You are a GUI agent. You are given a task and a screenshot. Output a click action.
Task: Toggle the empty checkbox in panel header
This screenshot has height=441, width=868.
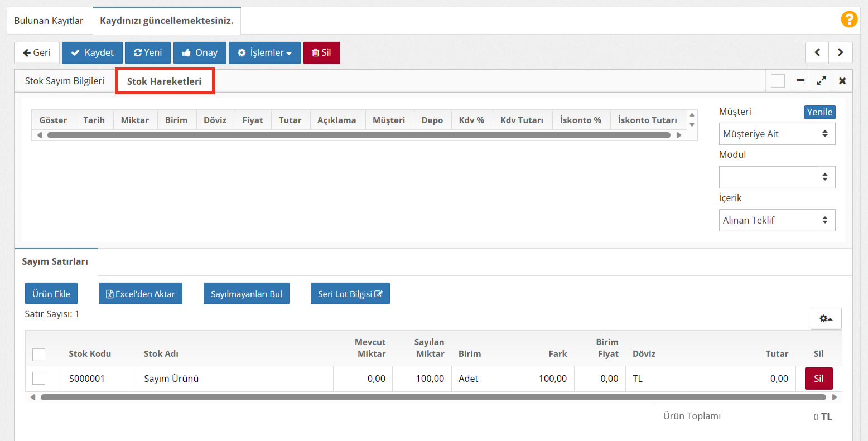[778, 81]
